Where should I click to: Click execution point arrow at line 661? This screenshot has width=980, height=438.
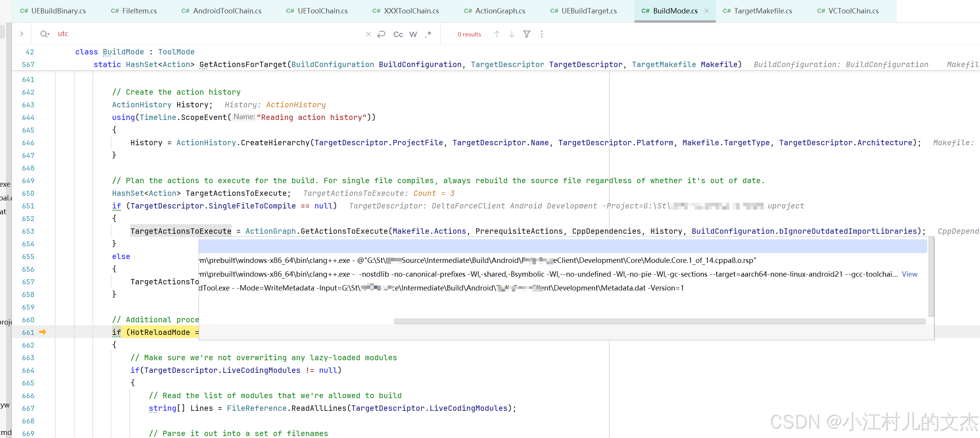[43, 332]
